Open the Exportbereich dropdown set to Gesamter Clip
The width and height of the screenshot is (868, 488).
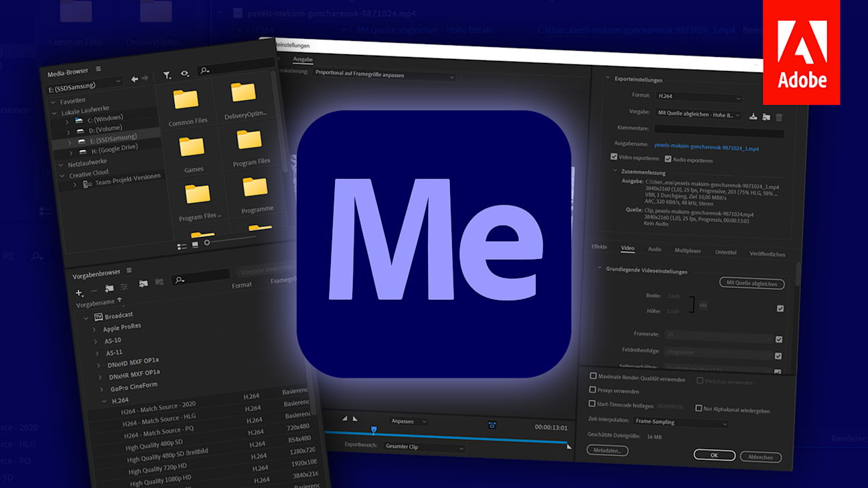pos(423,447)
